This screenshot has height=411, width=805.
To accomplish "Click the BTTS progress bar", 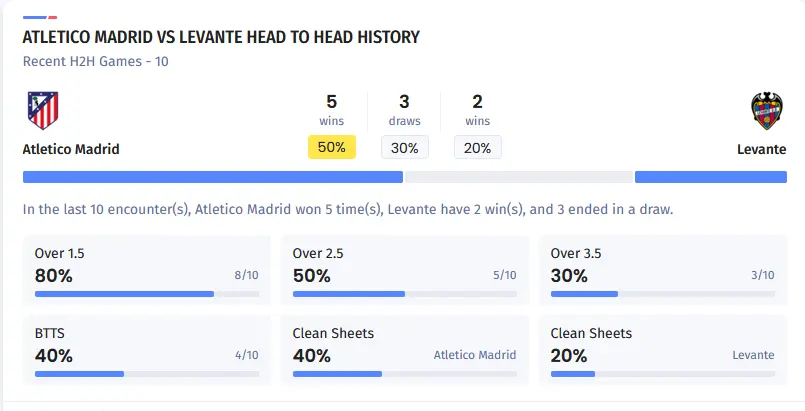I will tap(146, 374).
